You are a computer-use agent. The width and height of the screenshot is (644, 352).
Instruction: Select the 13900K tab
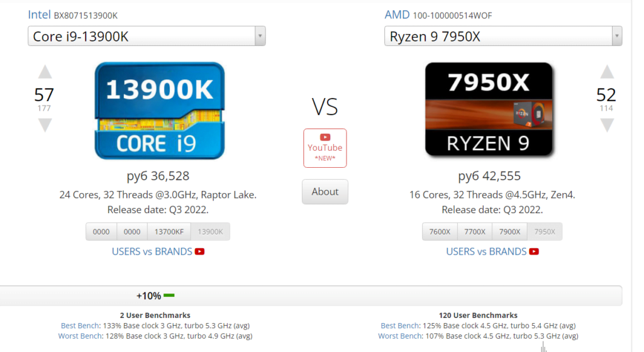[x=210, y=232]
